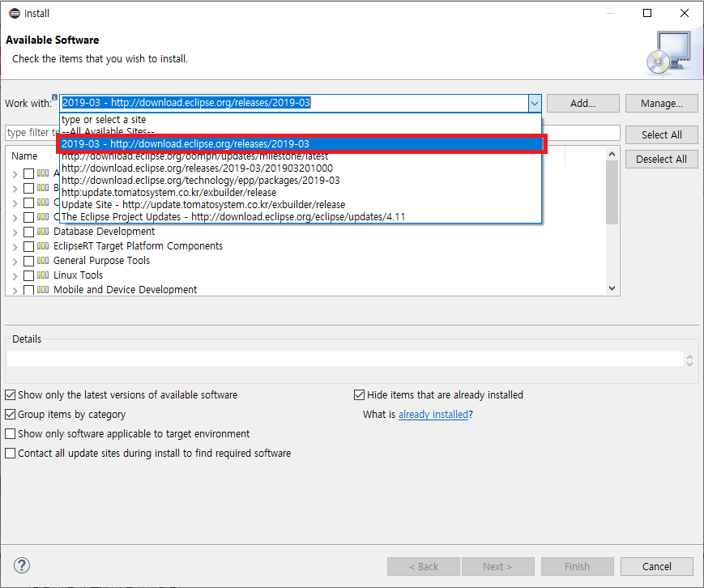Enable Contact all update sites checkbox
The width and height of the screenshot is (704, 588).
tap(11, 454)
